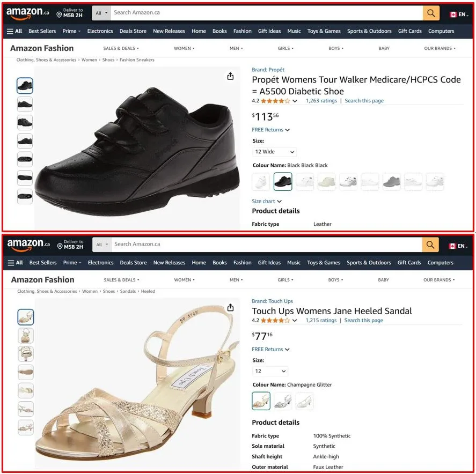Open the 12 Wide size dropdown
The width and height of the screenshot is (476, 474).
(274, 152)
